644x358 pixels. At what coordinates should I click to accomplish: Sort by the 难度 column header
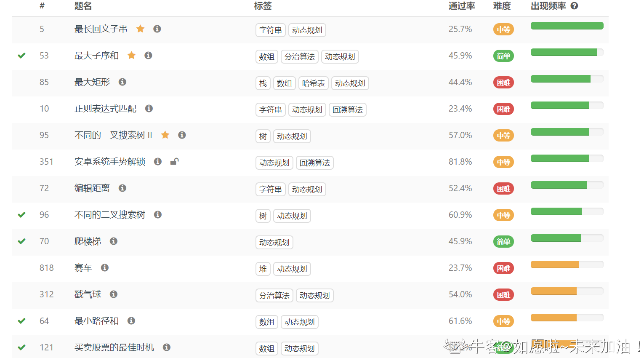pos(502,6)
